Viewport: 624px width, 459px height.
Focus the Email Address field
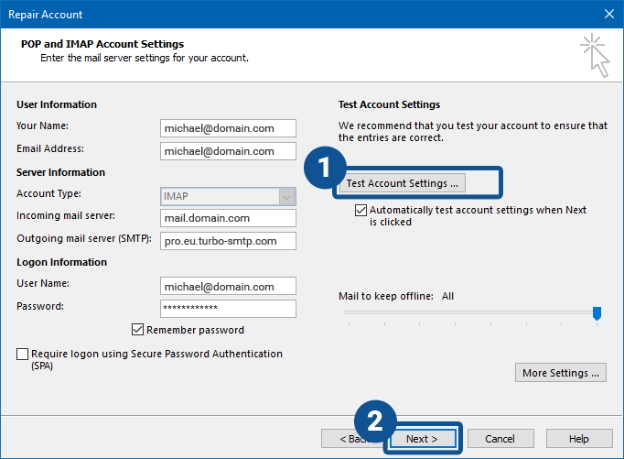(x=228, y=151)
